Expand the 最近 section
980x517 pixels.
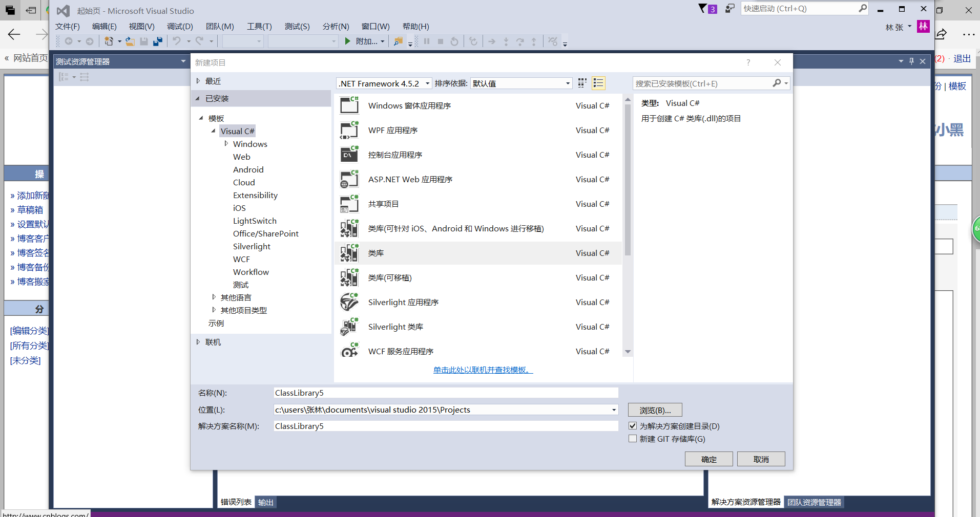tap(198, 81)
